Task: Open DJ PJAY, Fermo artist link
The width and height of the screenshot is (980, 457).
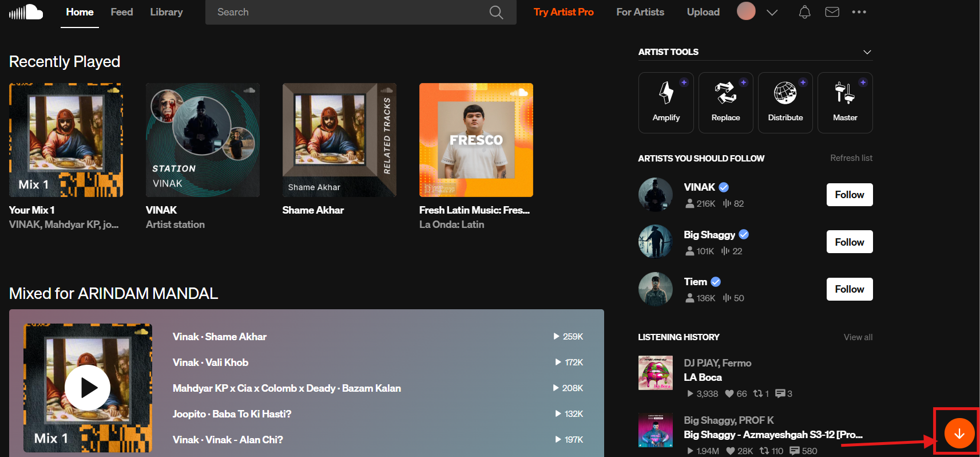Action: pyautogui.click(x=717, y=363)
